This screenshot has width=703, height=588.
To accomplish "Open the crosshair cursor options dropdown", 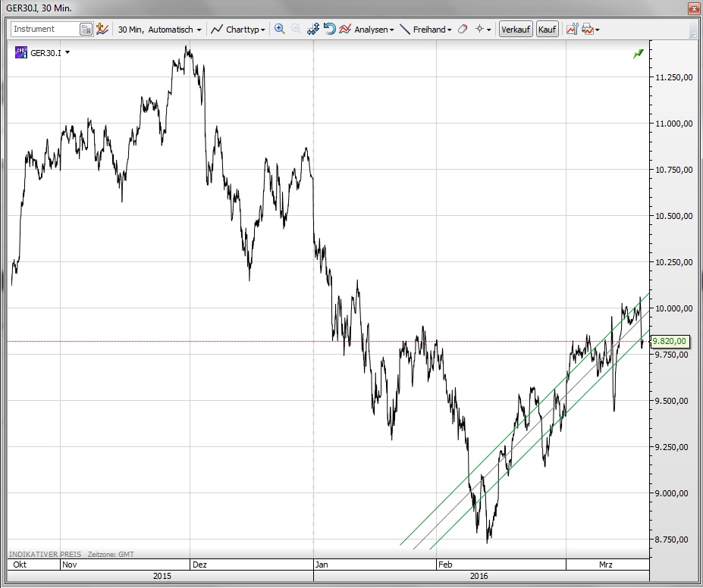I will 483,30.
